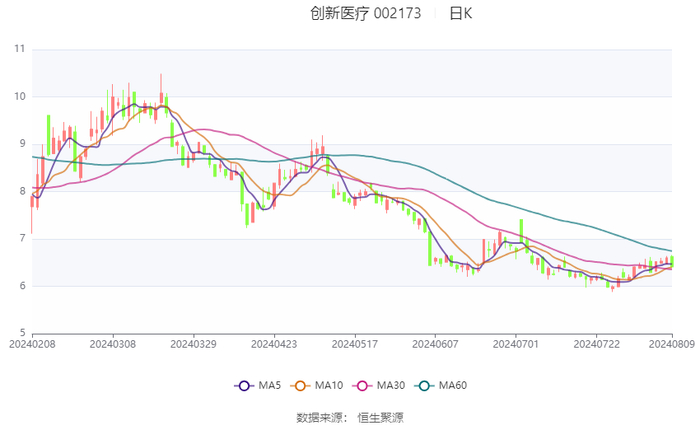The width and height of the screenshot is (700, 426).
Task: Select the 日K chart tab
Action: coord(460,14)
